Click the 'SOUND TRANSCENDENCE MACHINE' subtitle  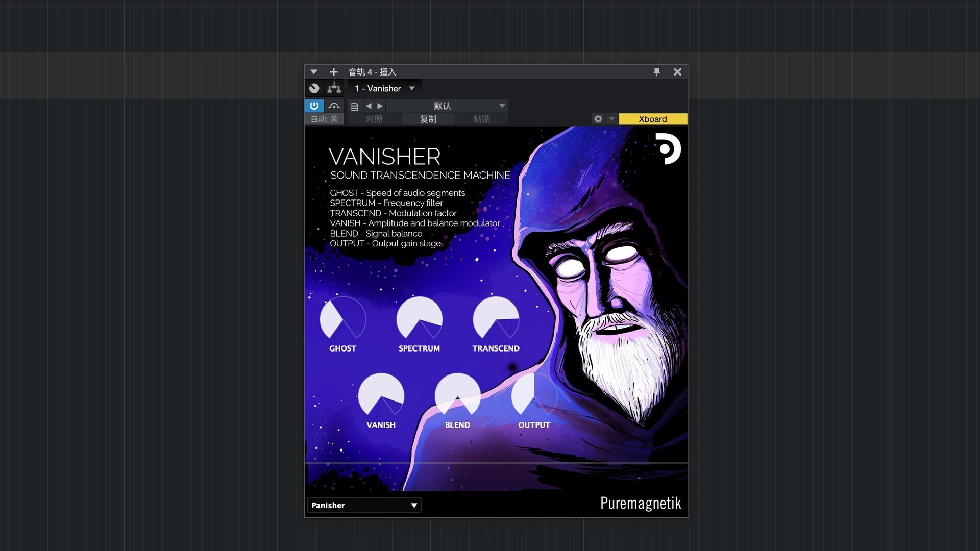coord(420,175)
